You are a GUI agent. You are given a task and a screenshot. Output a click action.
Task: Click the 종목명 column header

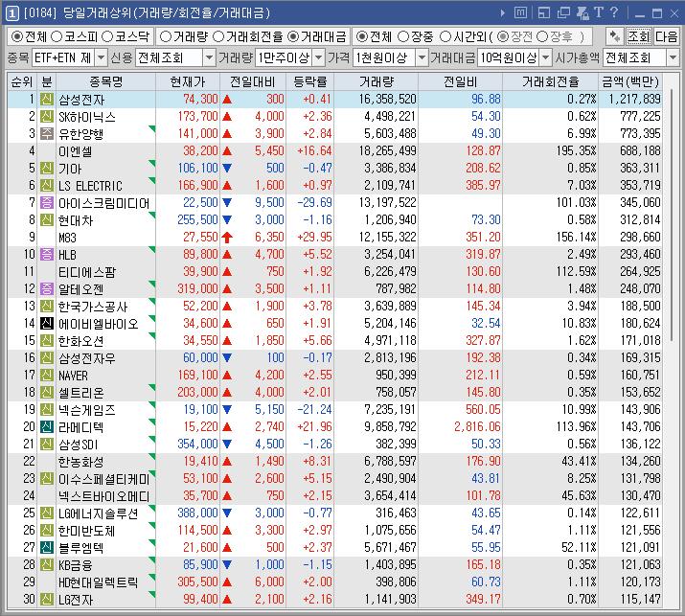pos(105,81)
